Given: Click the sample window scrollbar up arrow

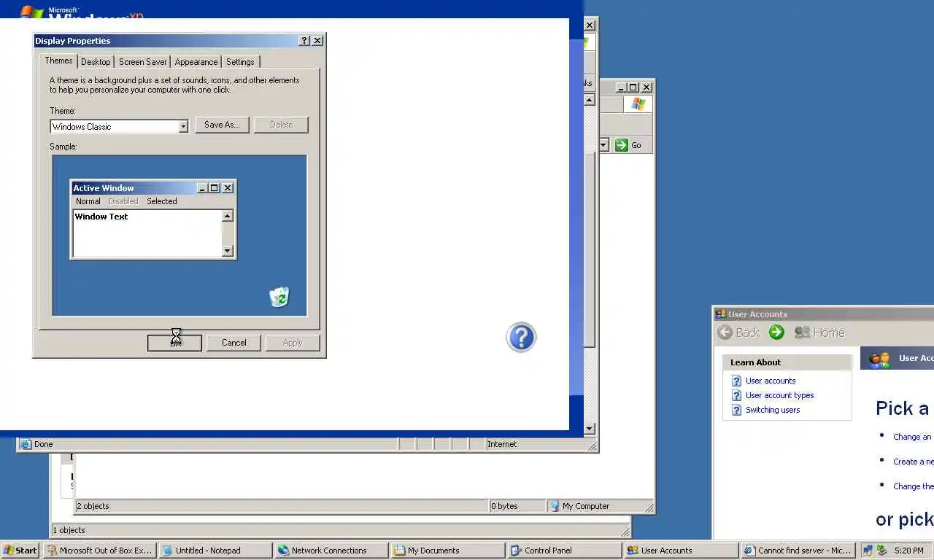Looking at the screenshot, I should pos(227,216).
